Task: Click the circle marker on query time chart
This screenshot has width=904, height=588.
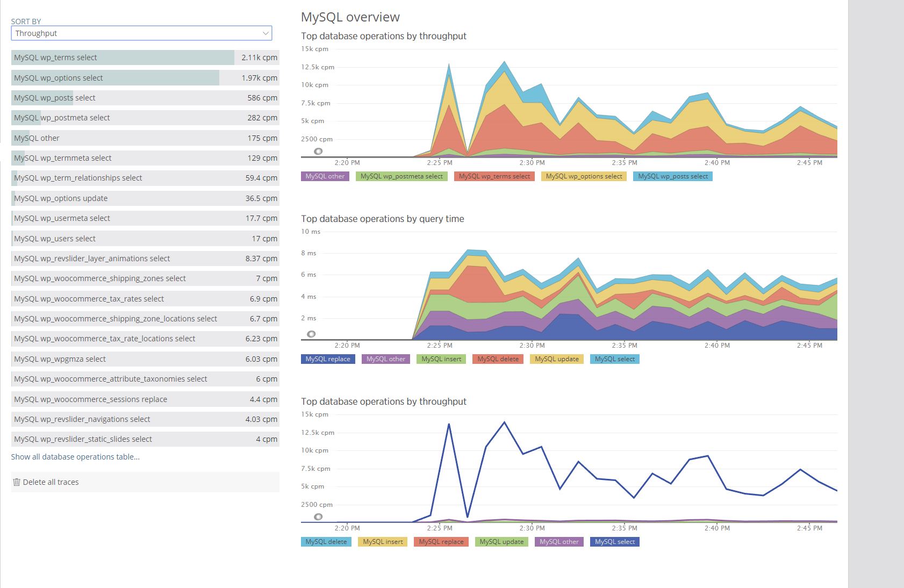Action: [311, 334]
